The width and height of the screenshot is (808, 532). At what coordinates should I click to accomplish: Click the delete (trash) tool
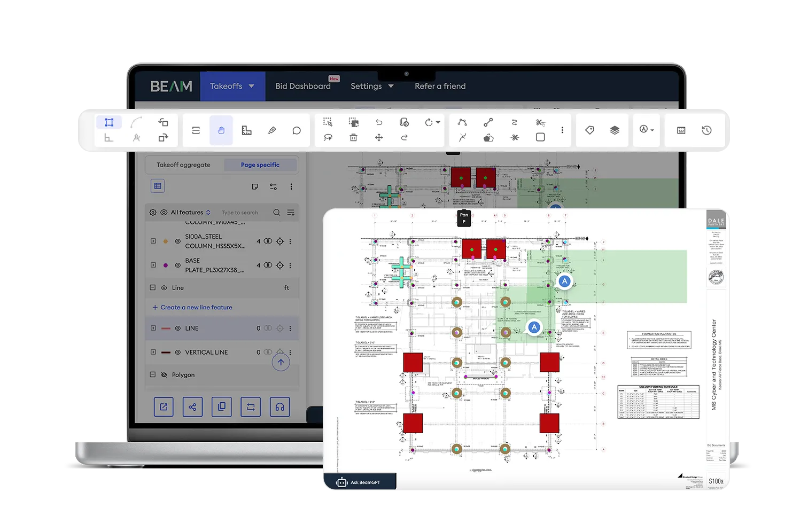[x=353, y=138]
